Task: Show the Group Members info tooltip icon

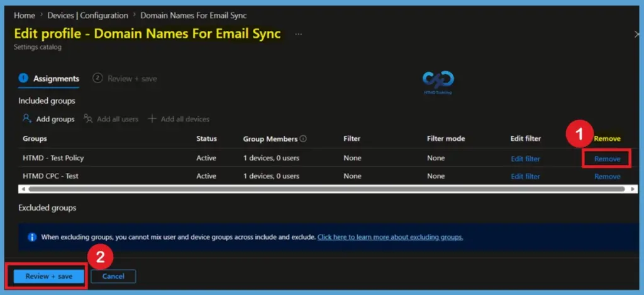Action: (x=303, y=139)
